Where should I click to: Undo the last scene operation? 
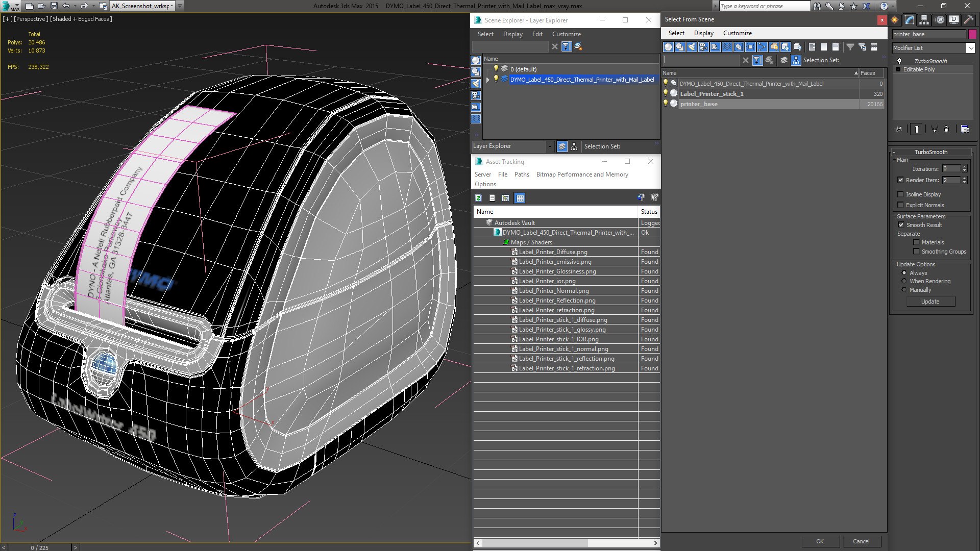(66, 6)
